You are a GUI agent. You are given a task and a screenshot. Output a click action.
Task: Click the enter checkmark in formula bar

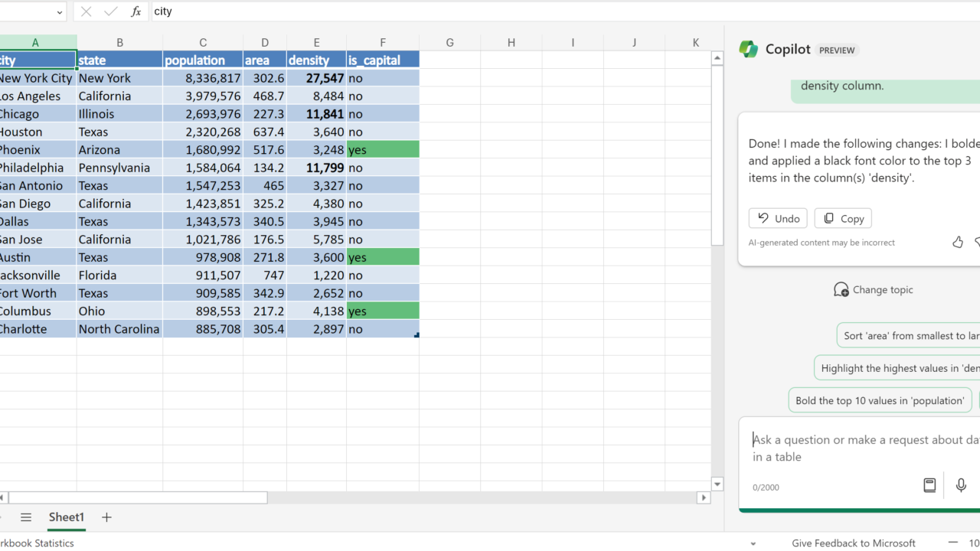tap(111, 11)
